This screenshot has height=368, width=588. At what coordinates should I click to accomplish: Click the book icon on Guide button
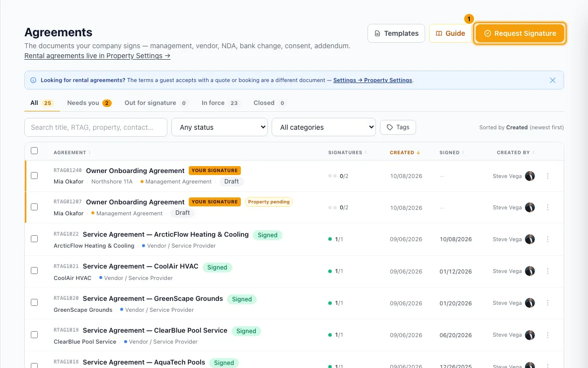tap(439, 33)
